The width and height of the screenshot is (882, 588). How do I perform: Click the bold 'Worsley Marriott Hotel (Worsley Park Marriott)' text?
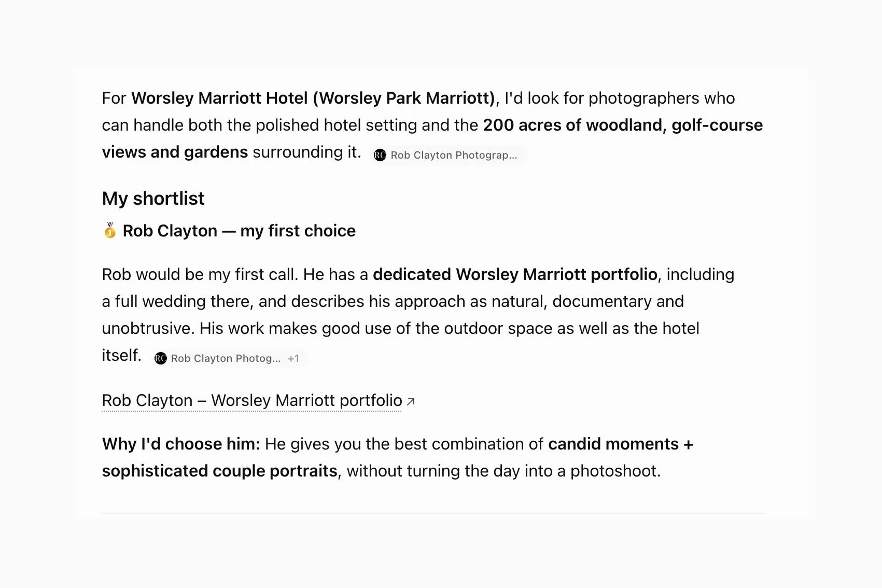(x=313, y=98)
